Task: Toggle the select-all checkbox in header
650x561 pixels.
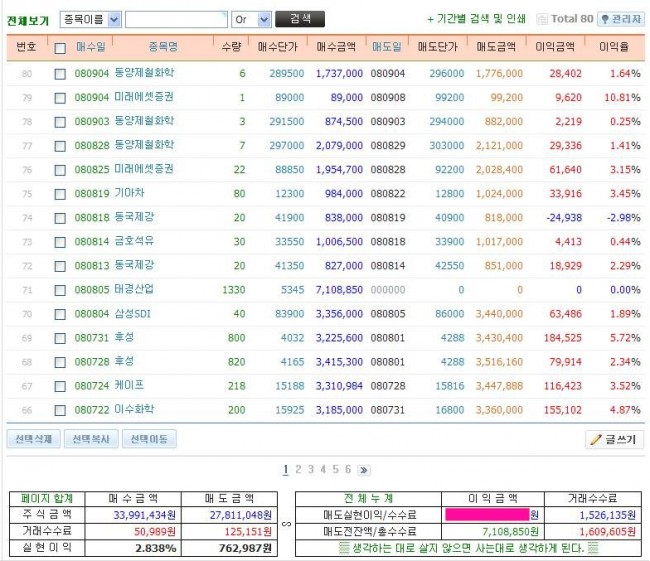Action: coord(60,48)
